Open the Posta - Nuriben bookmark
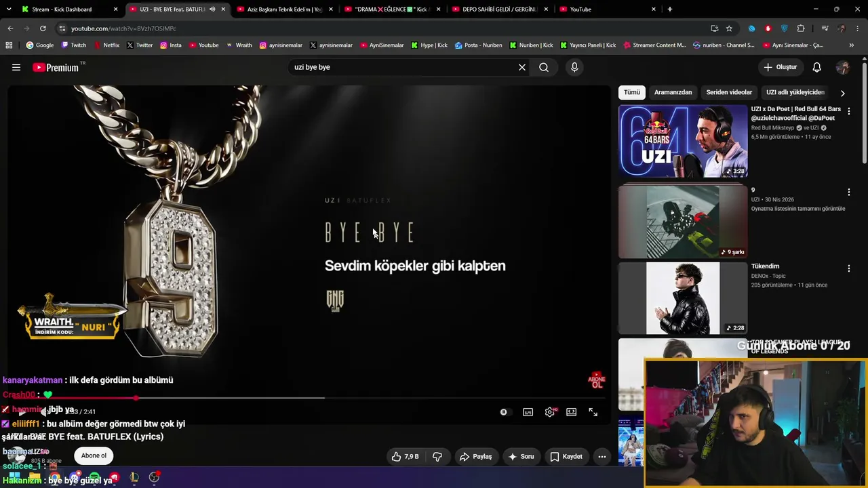 478,45
